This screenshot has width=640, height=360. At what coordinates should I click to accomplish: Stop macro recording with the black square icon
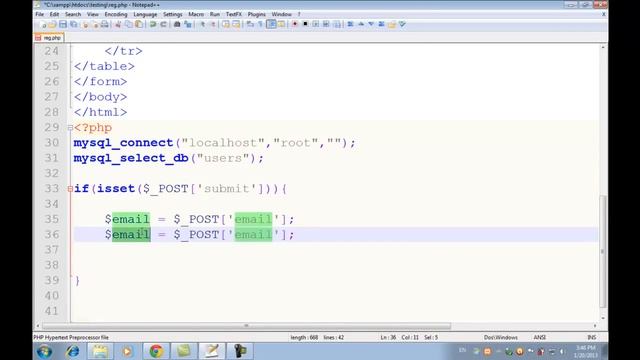pyautogui.click(x=305, y=24)
